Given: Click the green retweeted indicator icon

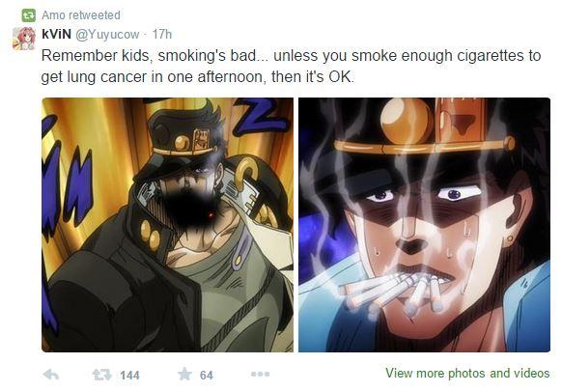Looking at the screenshot, I should coord(28,15).
